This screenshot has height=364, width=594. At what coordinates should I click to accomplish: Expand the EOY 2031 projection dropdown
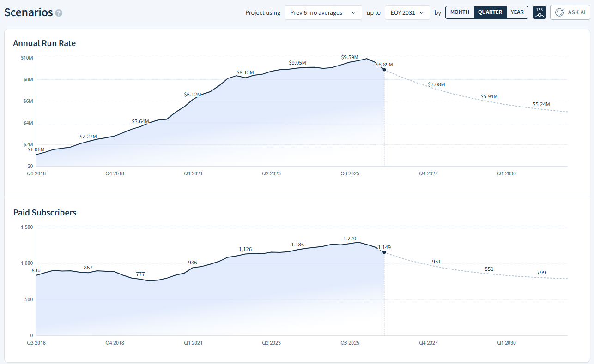click(407, 12)
